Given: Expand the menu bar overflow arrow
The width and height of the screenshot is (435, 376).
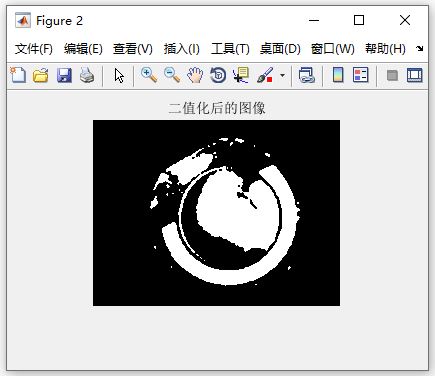Looking at the screenshot, I should click(420, 49).
